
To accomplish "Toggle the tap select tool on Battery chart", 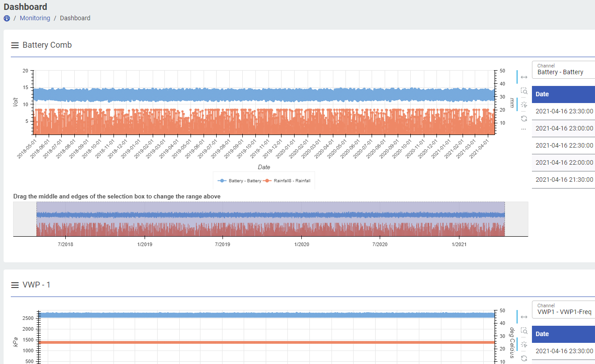I will point(524,105).
